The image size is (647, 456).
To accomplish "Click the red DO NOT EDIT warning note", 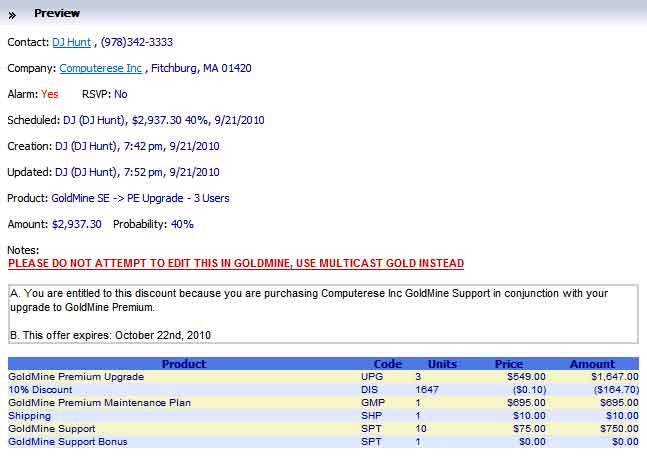I will [236, 263].
